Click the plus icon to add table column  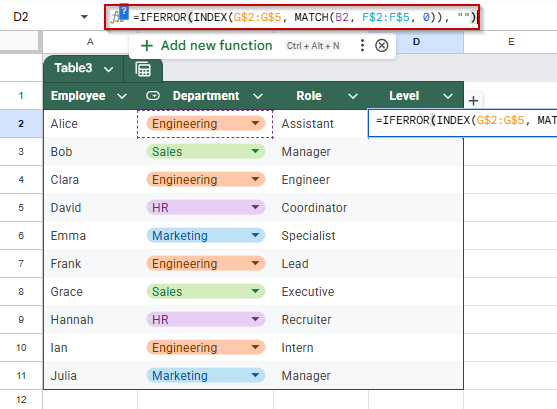pyautogui.click(x=473, y=101)
